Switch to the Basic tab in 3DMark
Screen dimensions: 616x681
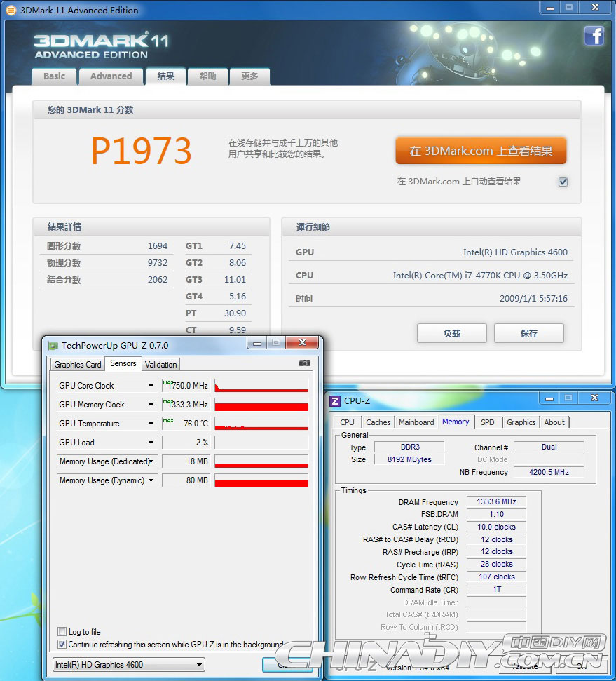pos(54,76)
